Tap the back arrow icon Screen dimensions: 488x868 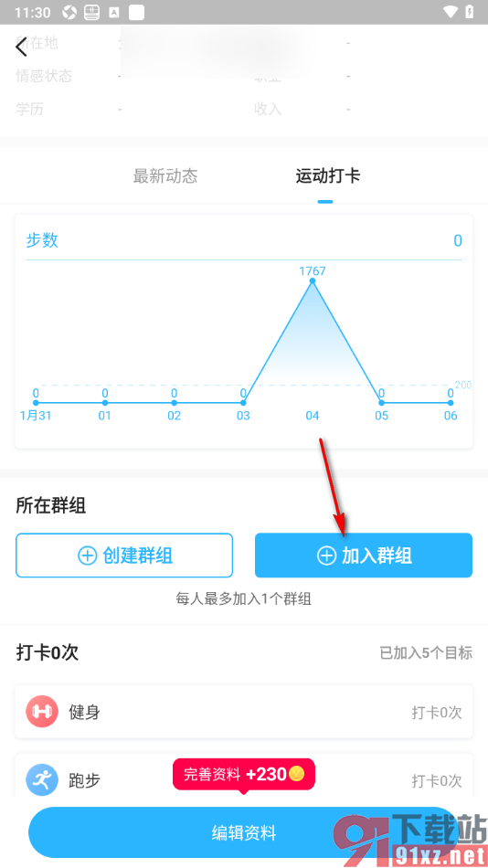pos(22,47)
